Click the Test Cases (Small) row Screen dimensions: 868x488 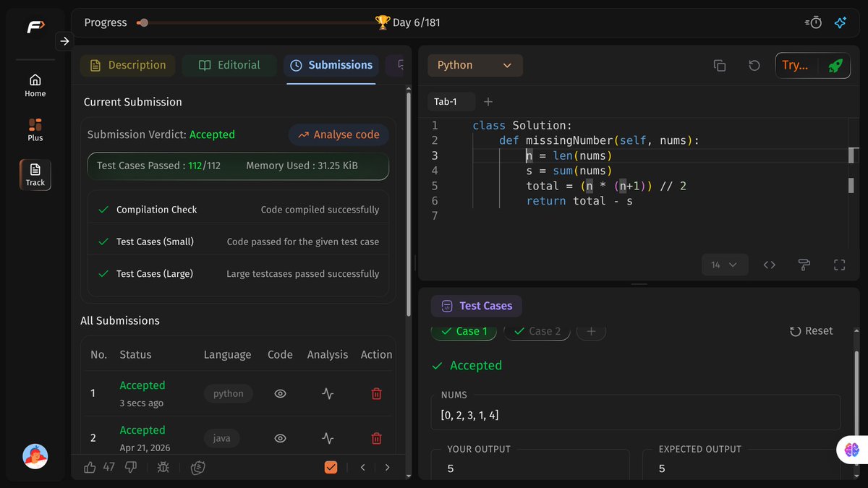tap(238, 241)
